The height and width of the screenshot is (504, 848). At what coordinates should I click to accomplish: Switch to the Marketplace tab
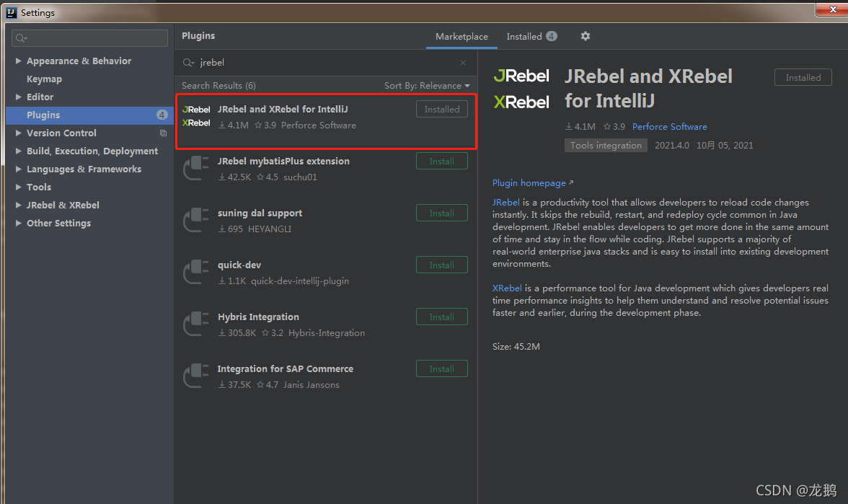tap(461, 36)
